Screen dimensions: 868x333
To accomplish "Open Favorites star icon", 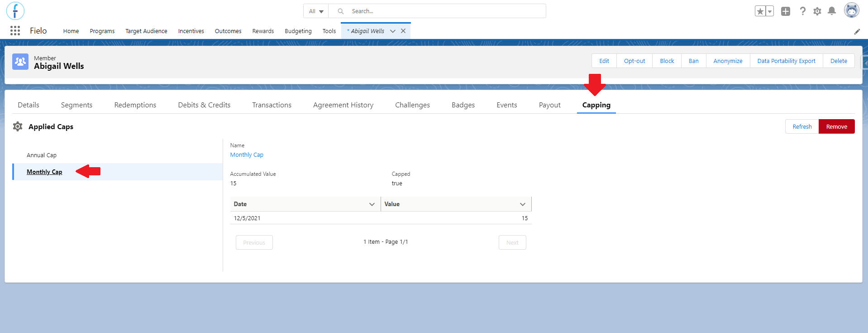I will pyautogui.click(x=760, y=11).
